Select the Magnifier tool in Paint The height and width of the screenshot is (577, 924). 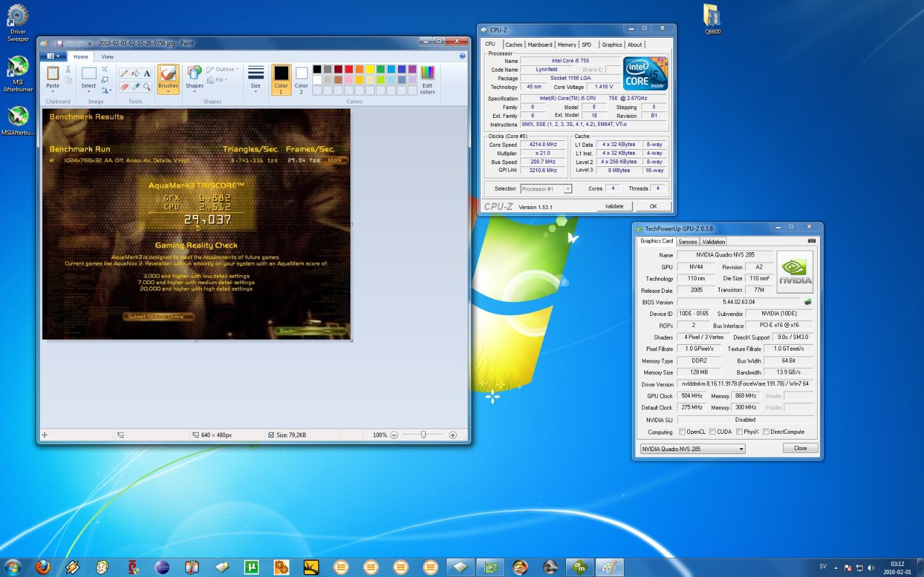147,87
